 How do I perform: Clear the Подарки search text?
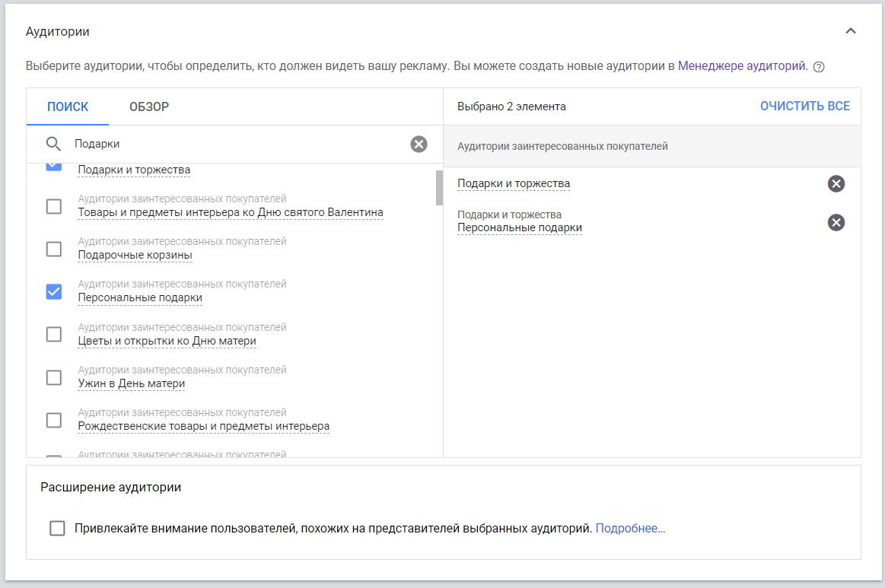click(x=419, y=144)
